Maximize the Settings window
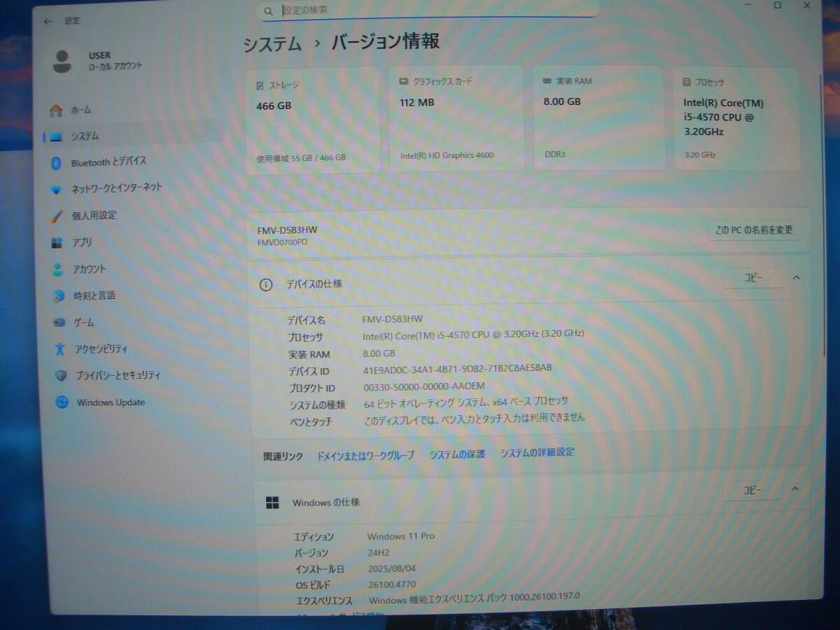This screenshot has height=630, width=840. [778, 5]
